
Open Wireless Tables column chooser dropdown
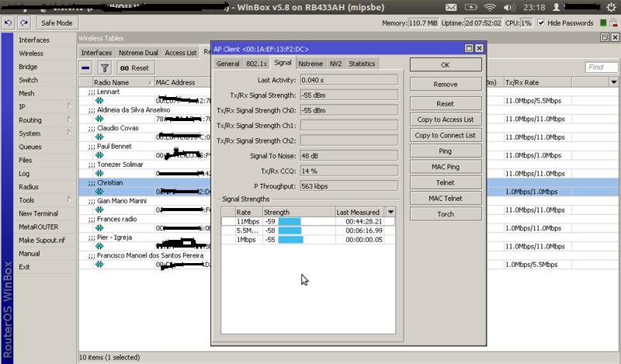coord(613,82)
